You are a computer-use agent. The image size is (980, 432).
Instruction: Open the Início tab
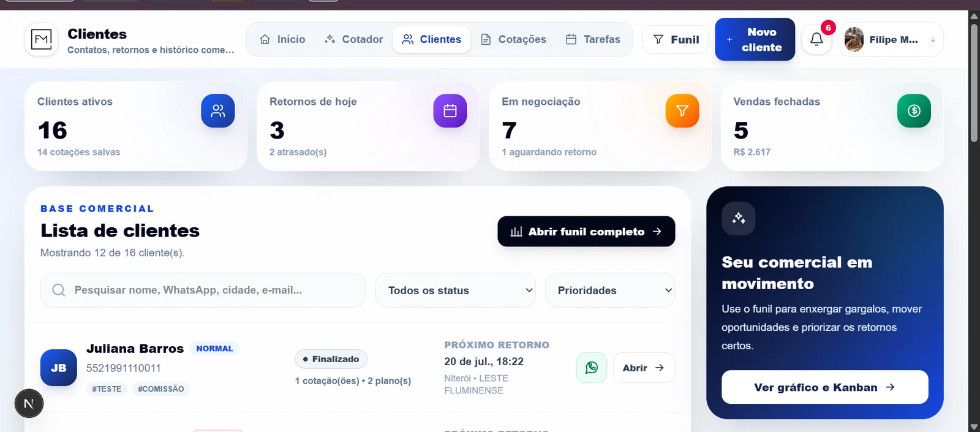tap(282, 39)
